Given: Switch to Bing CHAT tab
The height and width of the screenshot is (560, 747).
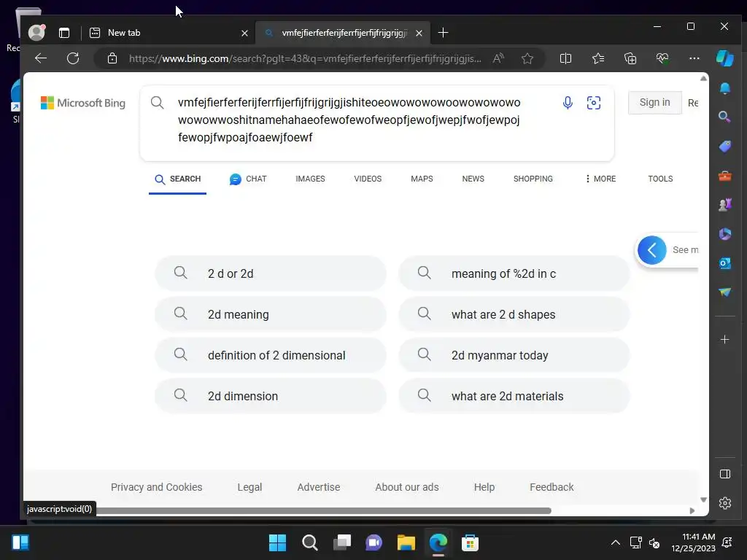Looking at the screenshot, I should coord(248,179).
